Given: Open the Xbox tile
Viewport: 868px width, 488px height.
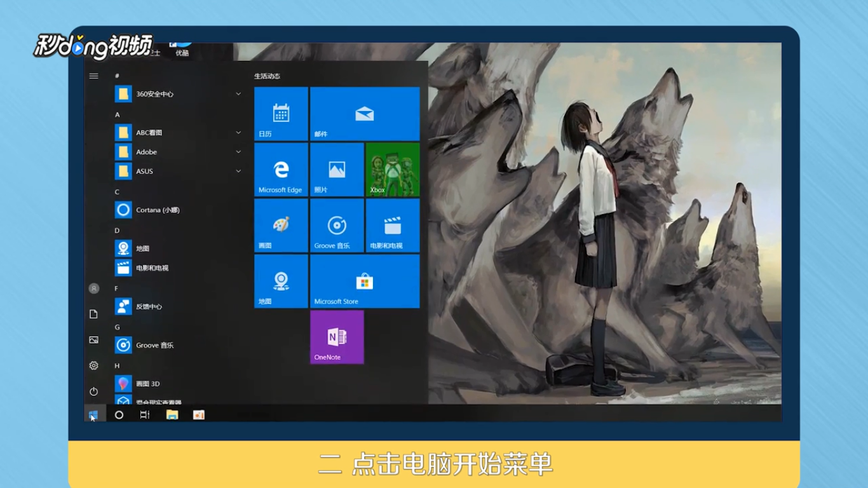Looking at the screenshot, I should point(393,170).
